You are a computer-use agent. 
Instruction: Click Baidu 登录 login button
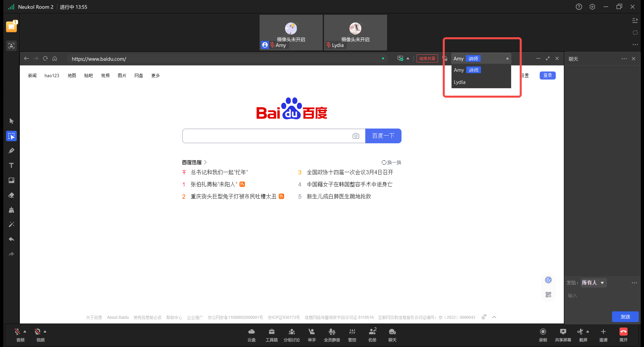coord(548,76)
